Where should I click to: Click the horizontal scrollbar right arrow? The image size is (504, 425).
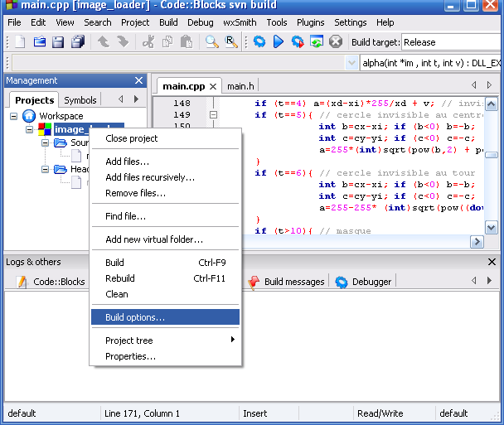pos(477,242)
